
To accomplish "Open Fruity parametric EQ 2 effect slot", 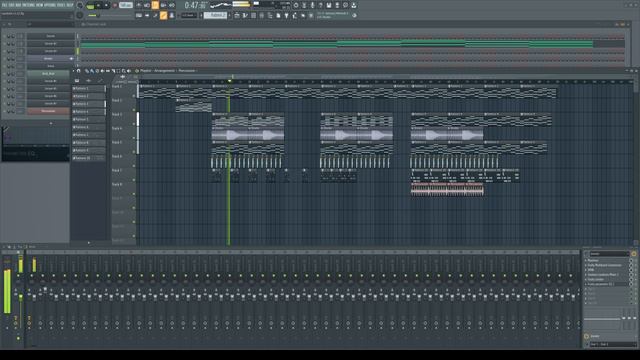I will coord(607,284).
